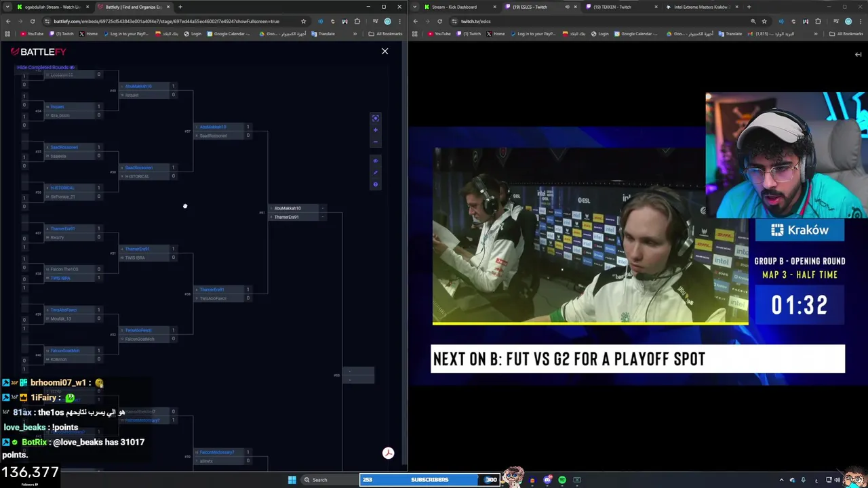The width and height of the screenshot is (868, 488).
Task: Reload the Battlefy page
Action: [32, 21]
